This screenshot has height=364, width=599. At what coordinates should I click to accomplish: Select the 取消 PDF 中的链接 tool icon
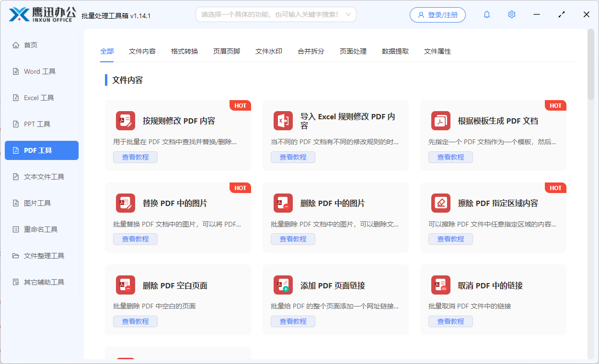[x=441, y=285]
